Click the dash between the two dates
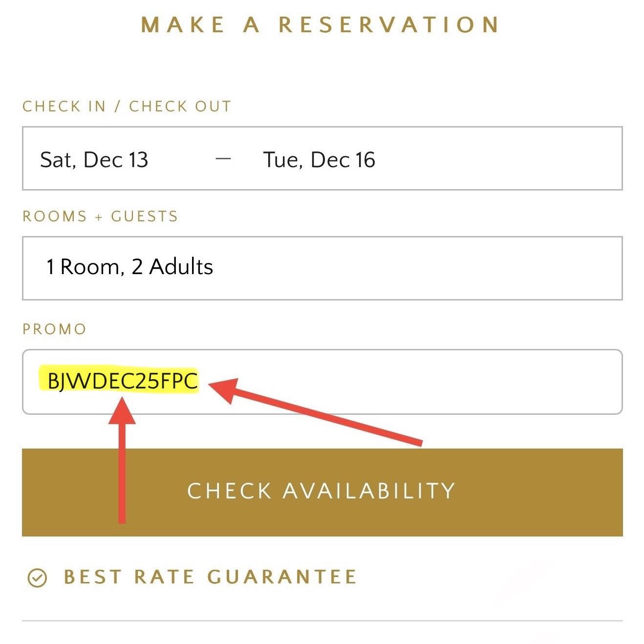This screenshot has height=644, width=644. 224,158
